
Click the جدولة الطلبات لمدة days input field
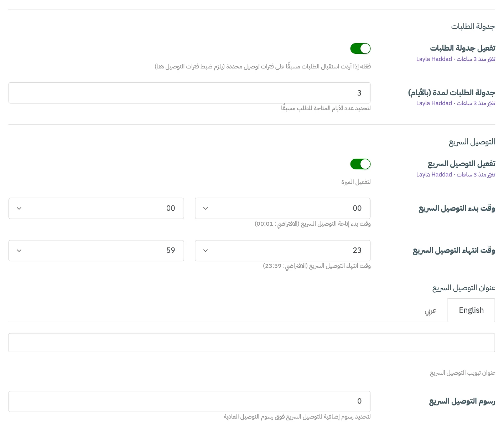[x=189, y=93]
